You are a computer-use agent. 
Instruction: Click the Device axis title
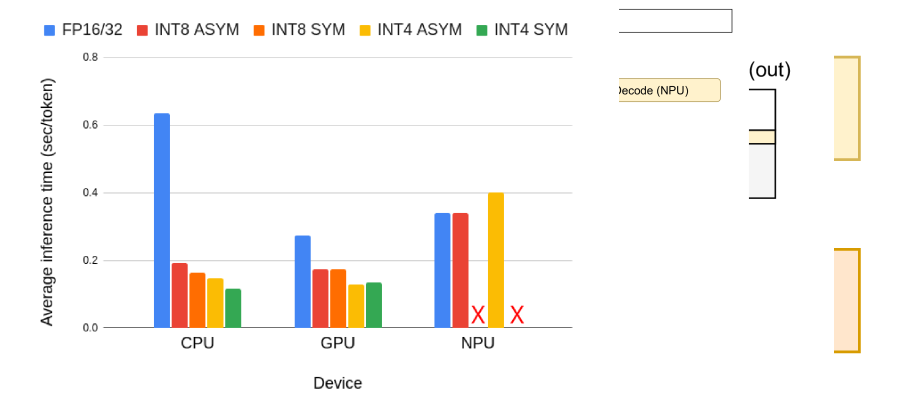click(338, 383)
